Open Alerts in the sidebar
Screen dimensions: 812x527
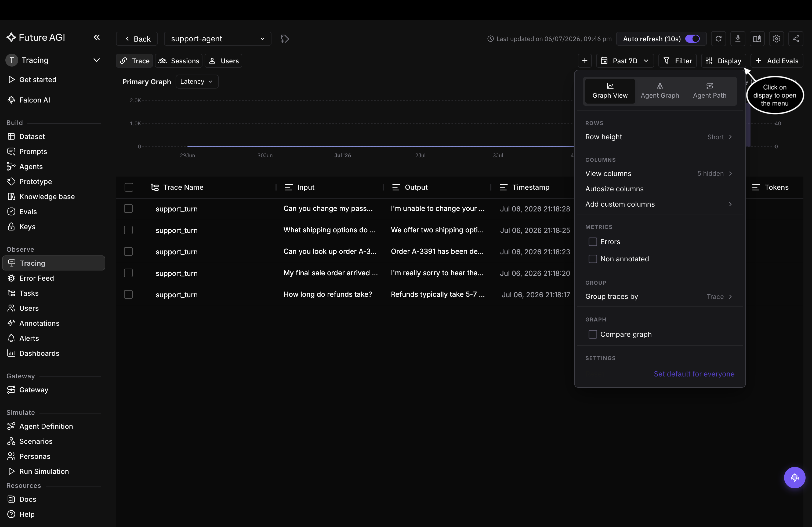click(29, 338)
